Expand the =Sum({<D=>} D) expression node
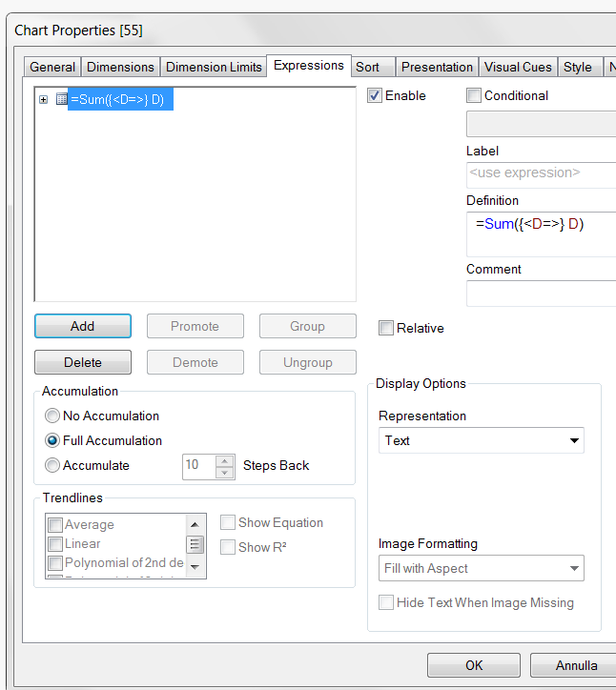The width and height of the screenshot is (616, 690). pos(43,100)
